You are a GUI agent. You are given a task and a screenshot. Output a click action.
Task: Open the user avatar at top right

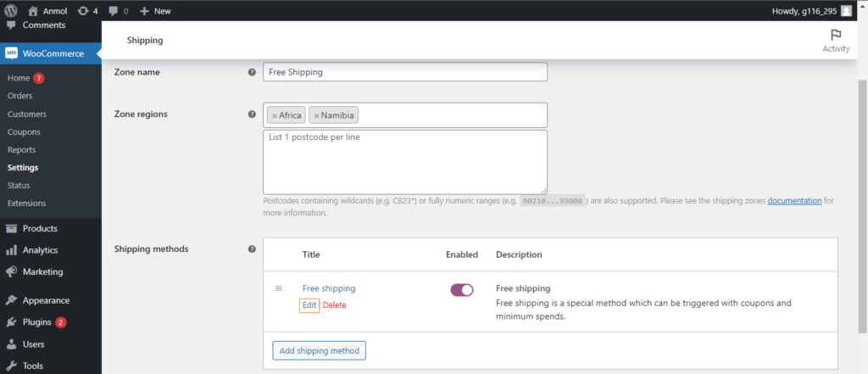pyautogui.click(x=846, y=10)
